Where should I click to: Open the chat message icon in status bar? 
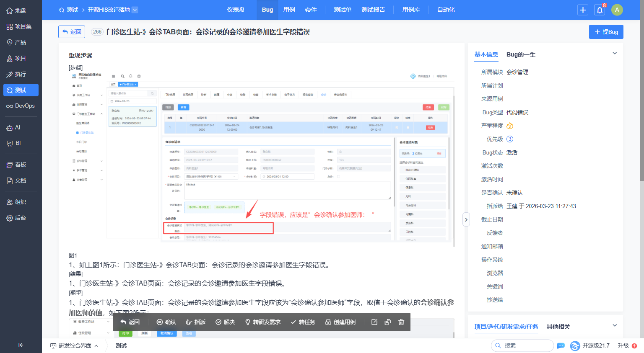tap(561, 345)
